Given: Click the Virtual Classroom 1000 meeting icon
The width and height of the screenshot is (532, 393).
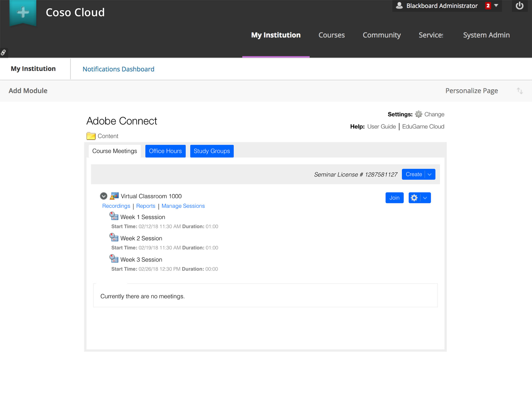Looking at the screenshot, I should [x=114, y=196].
